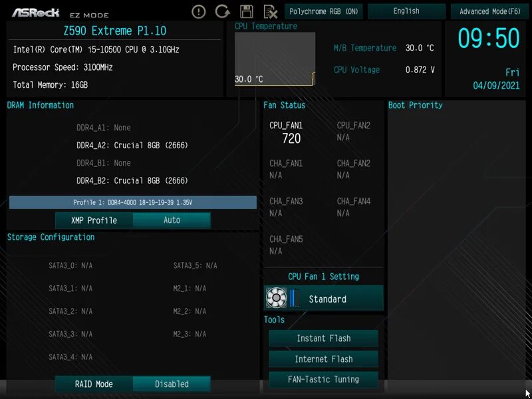Select the XMP Profile label

94,220
